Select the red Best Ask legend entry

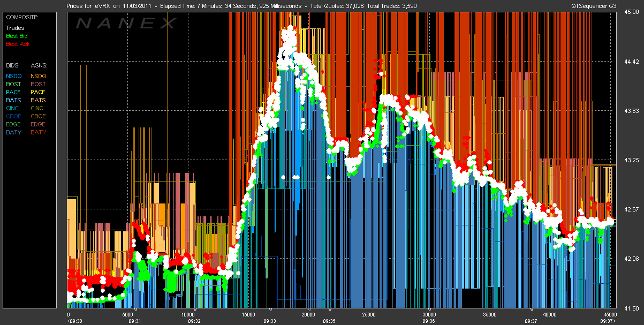point(17,44)
